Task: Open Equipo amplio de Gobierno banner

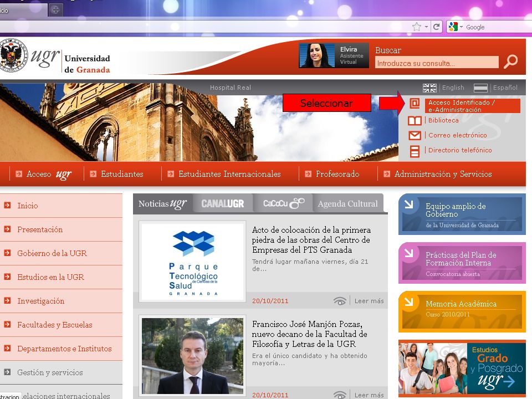Action: click(x=462, y=214)
